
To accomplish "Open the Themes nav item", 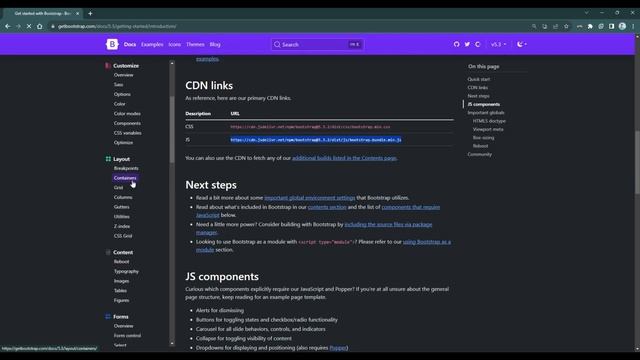I will tap(195, 44).
